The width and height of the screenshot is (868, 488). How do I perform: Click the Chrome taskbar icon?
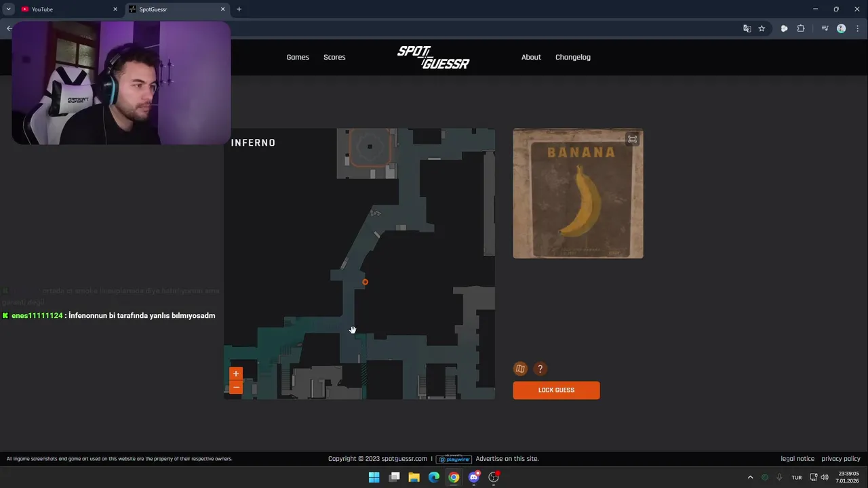[x=454, y=477]
